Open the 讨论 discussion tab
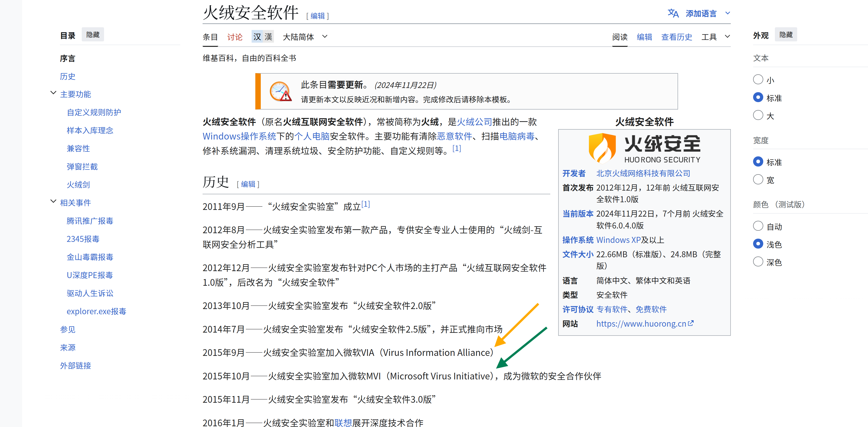The height and width of the screenshot is (427, 868). [x=235, y=37]
